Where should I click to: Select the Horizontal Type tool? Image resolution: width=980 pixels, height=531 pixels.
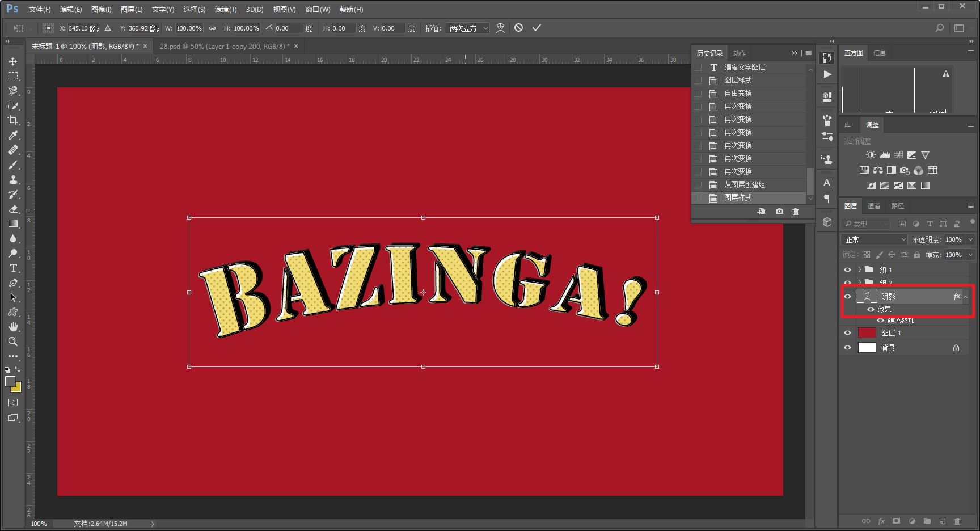[x=13, y=268]
